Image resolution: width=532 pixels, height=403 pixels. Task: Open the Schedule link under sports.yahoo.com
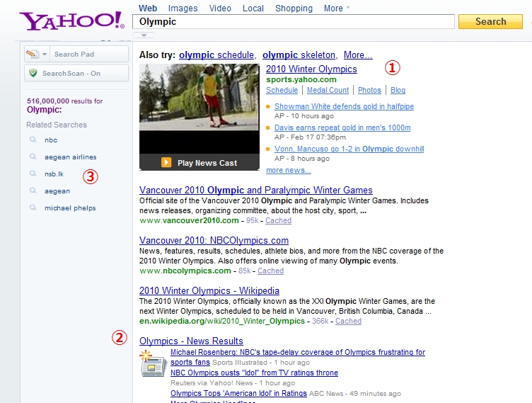[x=282, y=90]
